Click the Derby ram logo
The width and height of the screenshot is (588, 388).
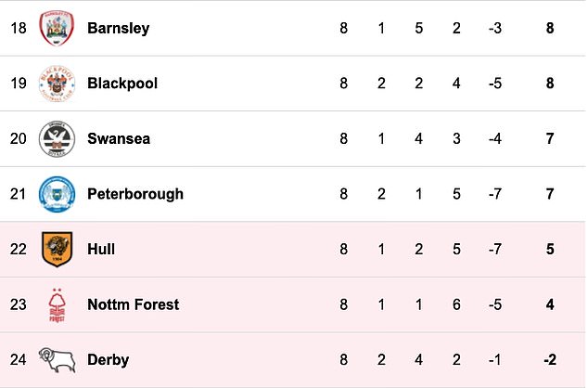coord(58,360)
